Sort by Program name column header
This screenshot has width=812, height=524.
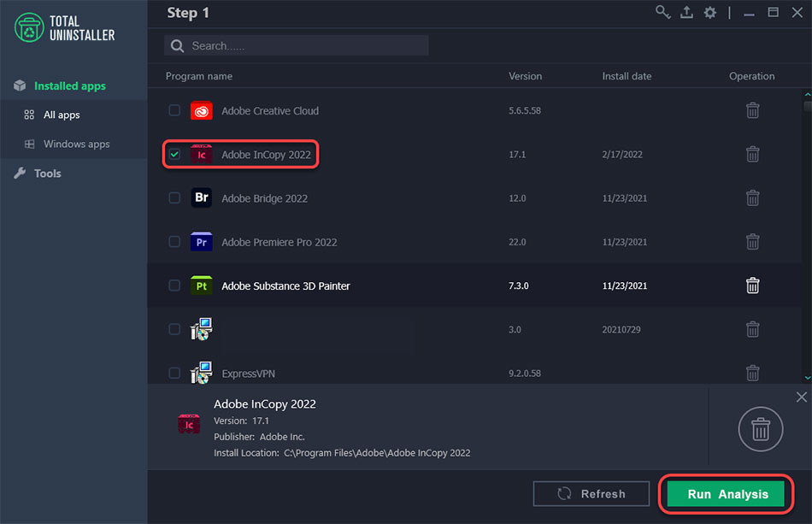click(199, 76)
